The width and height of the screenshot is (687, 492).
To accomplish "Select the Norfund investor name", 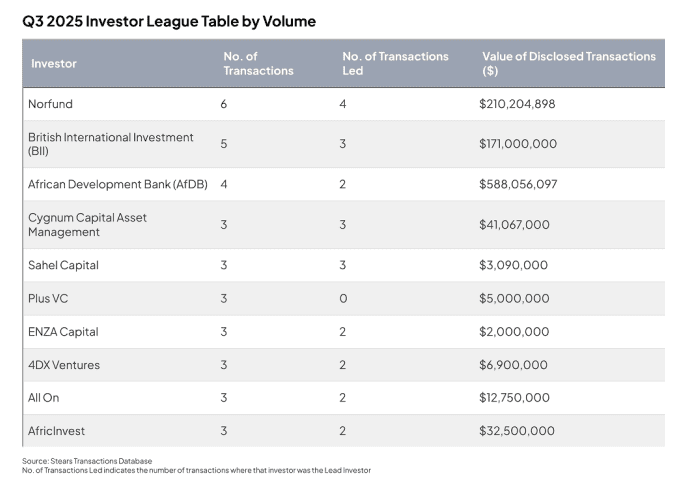I will (x=50, y=104).
